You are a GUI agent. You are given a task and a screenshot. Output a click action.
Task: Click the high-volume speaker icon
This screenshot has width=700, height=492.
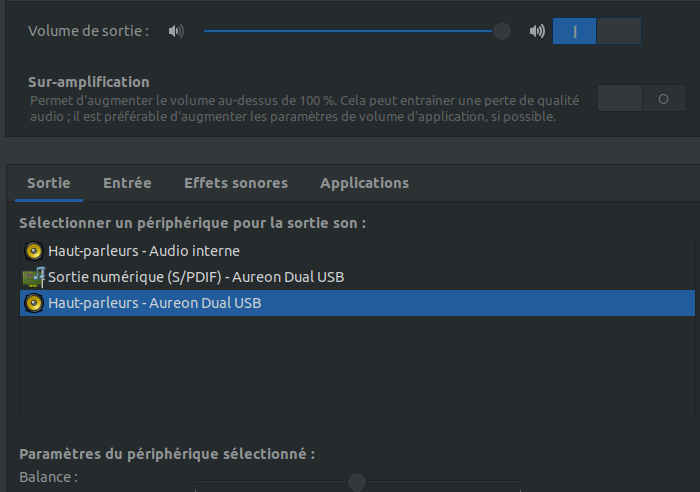pyautogui.click(x=537, y=31)
